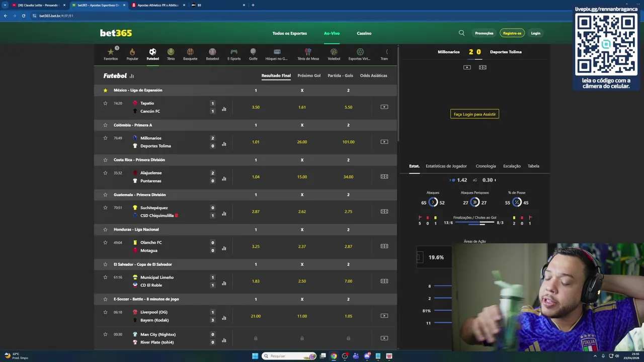644x362 pixels.
Task: Switch to Partida - Gols market tab
Action: (x=340, y=75)
